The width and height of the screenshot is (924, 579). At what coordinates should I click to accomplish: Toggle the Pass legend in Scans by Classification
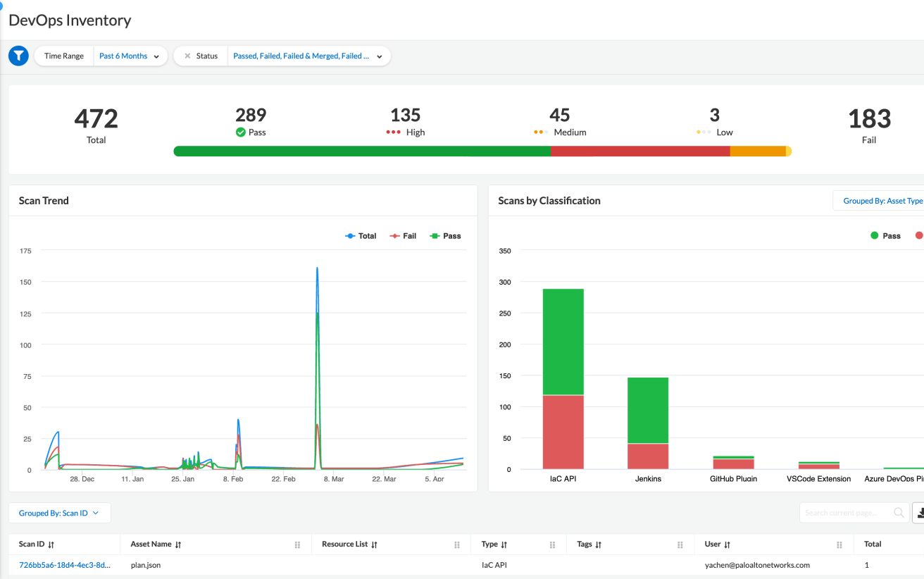(885, 235)
